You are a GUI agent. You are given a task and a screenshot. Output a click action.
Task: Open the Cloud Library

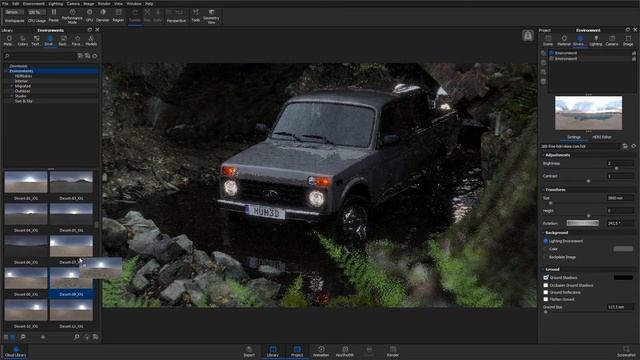(16, 351)
